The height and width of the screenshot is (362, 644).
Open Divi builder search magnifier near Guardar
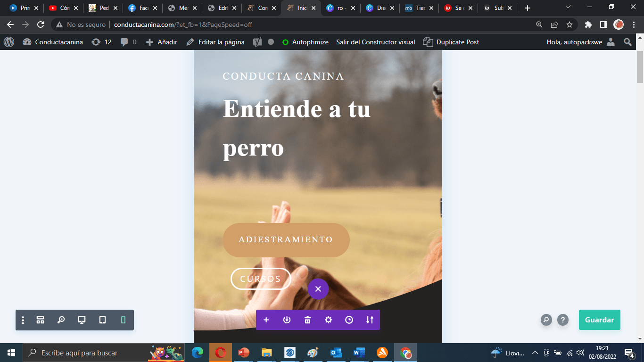click(x=546, y=320)
